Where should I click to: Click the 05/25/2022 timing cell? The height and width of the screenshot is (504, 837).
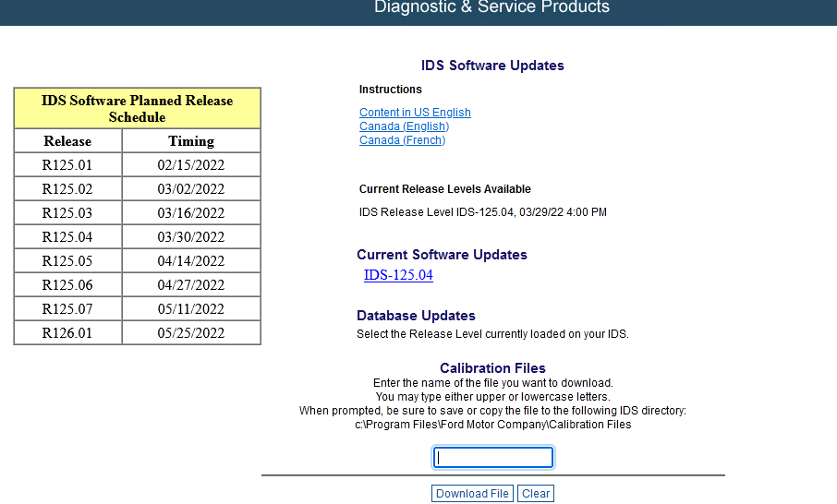191,333
